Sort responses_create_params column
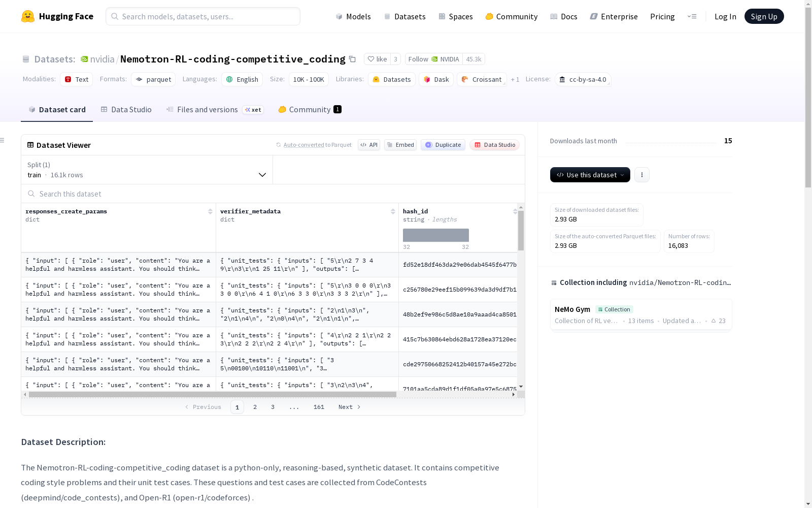The width and height of the screenshot is (812, 508). pyautogui.click(x=210, y=211)
